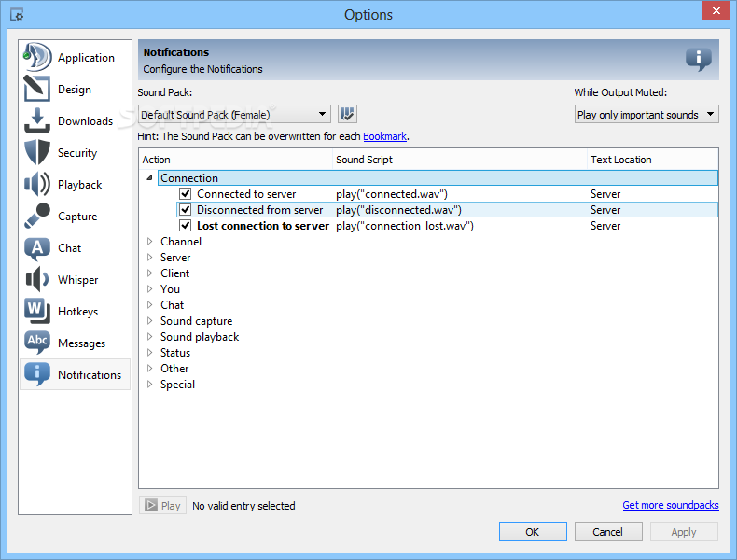Click the Cancel button
The height and width of the screenshot is (560, 737).
pyautogui.click(x=608, y=532)
